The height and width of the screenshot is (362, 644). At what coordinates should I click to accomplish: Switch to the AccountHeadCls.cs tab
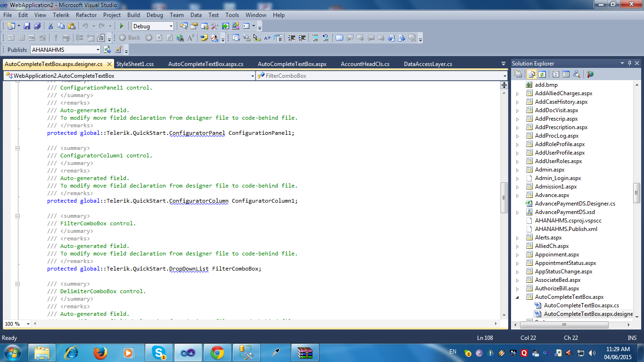pos(365,64)
